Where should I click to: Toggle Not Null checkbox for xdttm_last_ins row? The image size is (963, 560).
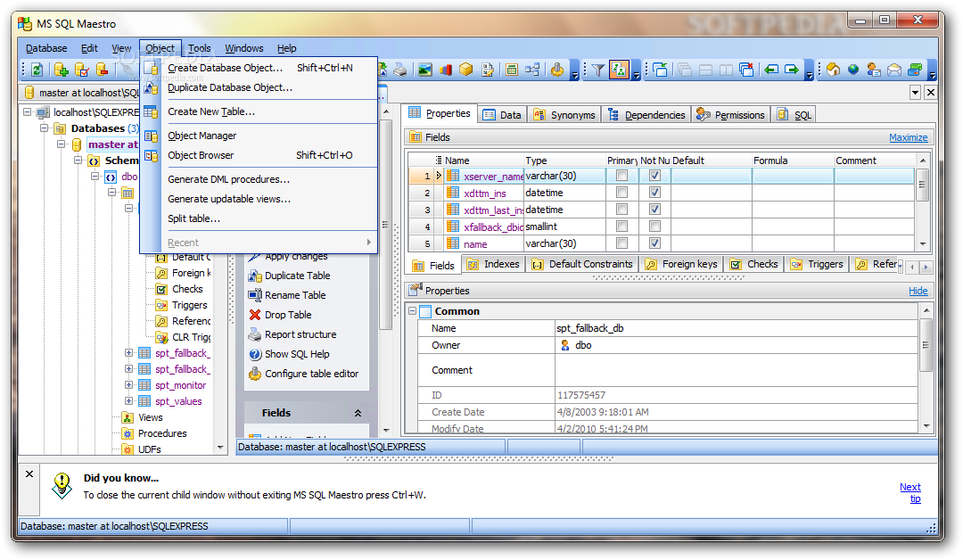click(654, 210)
